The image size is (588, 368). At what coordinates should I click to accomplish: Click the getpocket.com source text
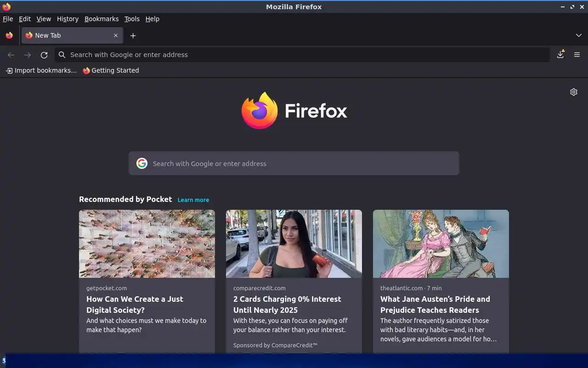pyautogui.click(x=107, y=288)
